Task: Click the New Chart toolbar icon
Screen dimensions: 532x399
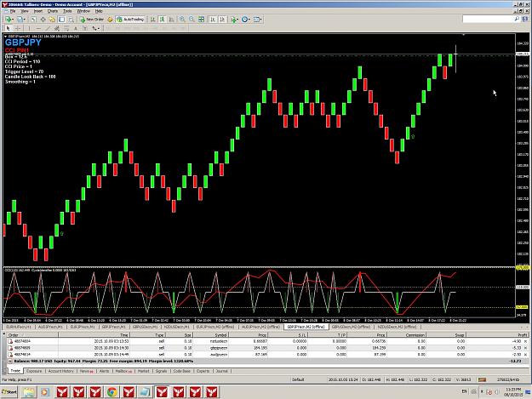Action: (x=8, y=20)
